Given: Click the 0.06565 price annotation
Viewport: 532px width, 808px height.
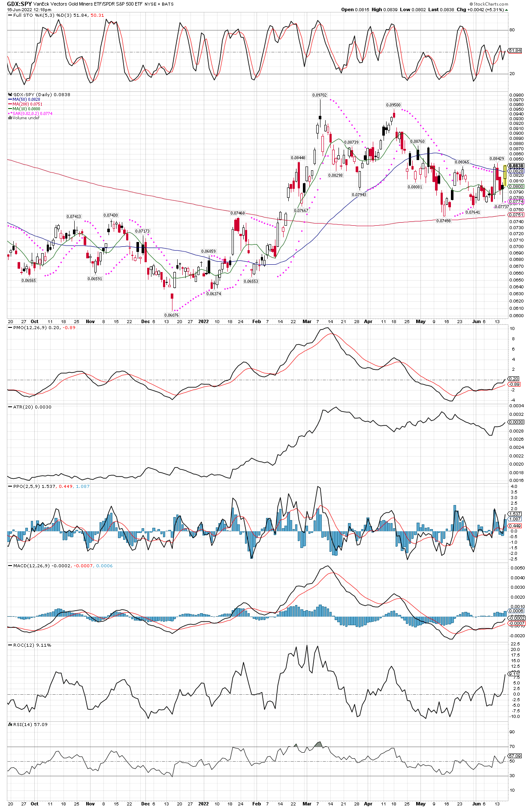Looking at the screenshot, I should (x=29, y=281).
